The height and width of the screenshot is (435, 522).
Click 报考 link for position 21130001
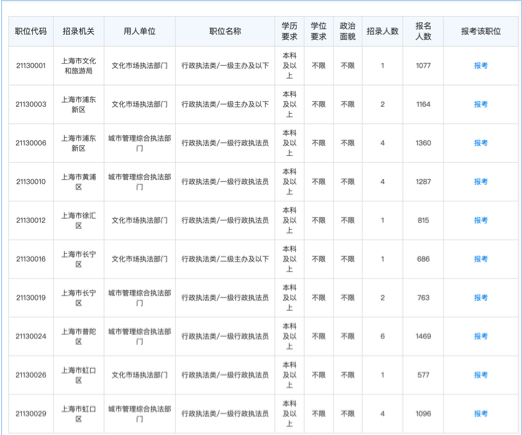tap(481, 66)
